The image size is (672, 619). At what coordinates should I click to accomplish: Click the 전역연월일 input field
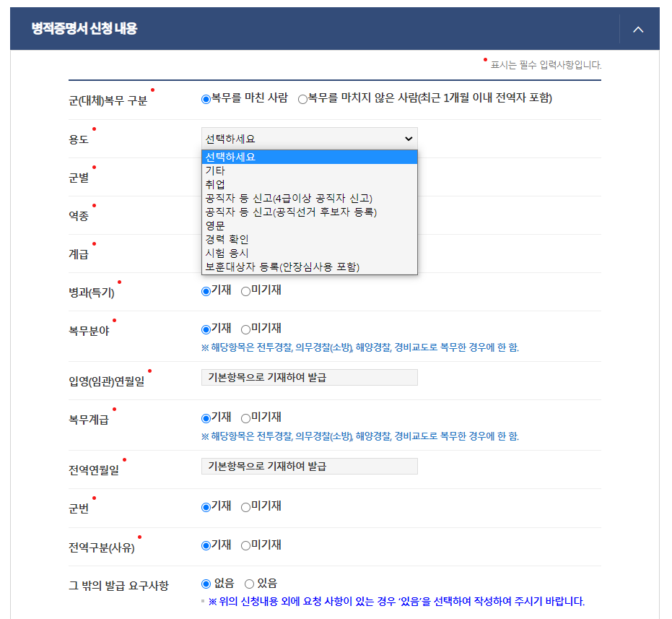point(309,465)
